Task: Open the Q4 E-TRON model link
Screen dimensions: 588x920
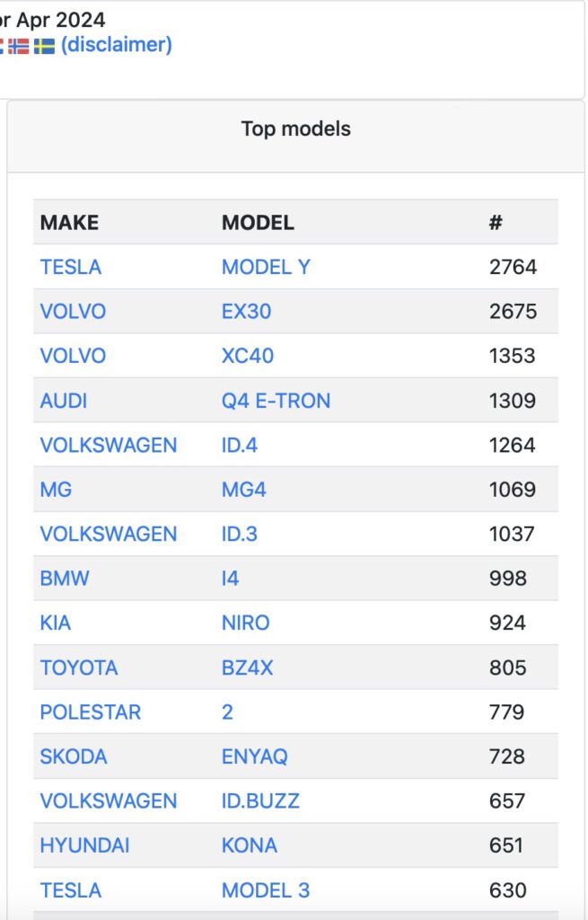Action: (276, 401)
